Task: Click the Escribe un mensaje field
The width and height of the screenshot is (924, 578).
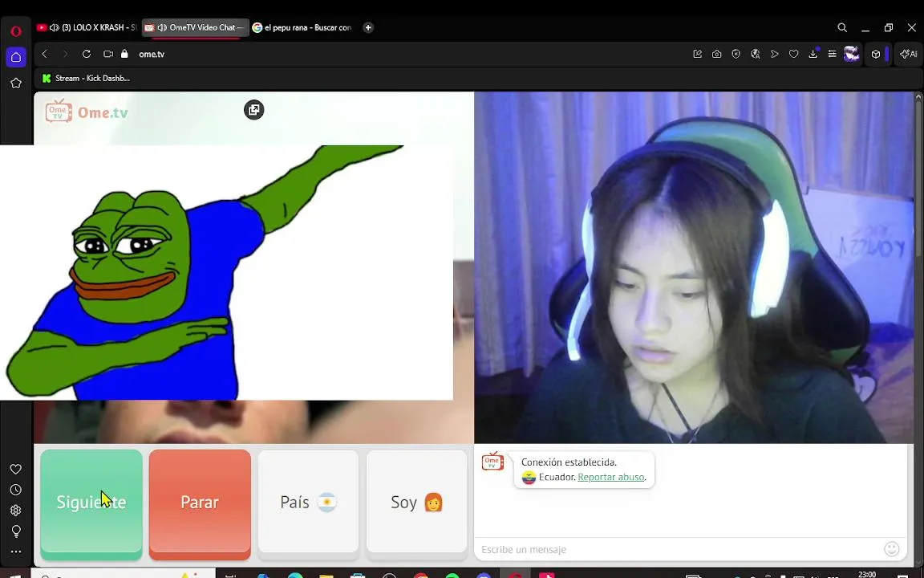Action: [679, 549]
